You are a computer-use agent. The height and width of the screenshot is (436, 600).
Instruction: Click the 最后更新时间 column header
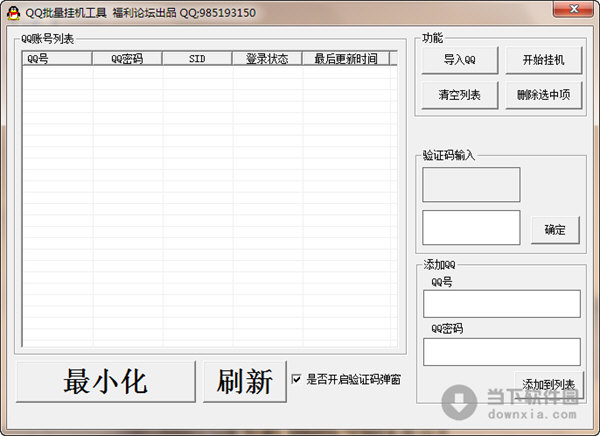click(346, 59)
